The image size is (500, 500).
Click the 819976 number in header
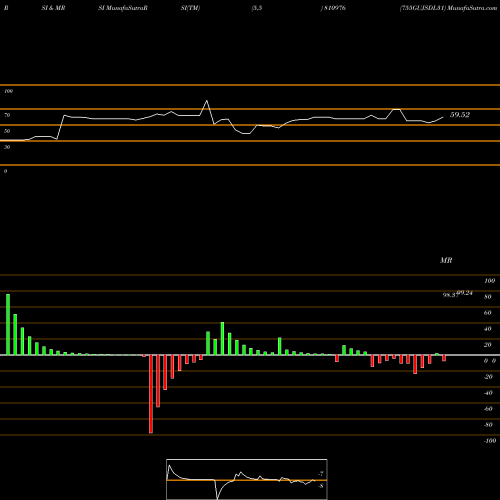click(335, 8)
